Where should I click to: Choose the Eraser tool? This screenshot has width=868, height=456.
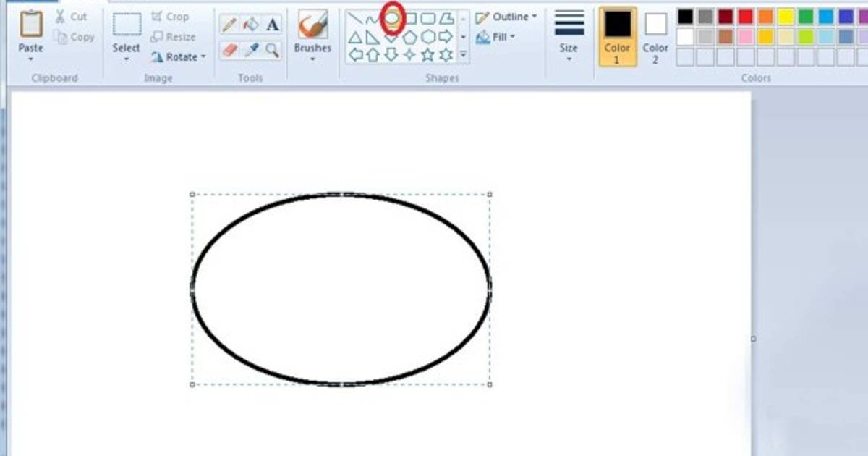[x=229, y=49]
